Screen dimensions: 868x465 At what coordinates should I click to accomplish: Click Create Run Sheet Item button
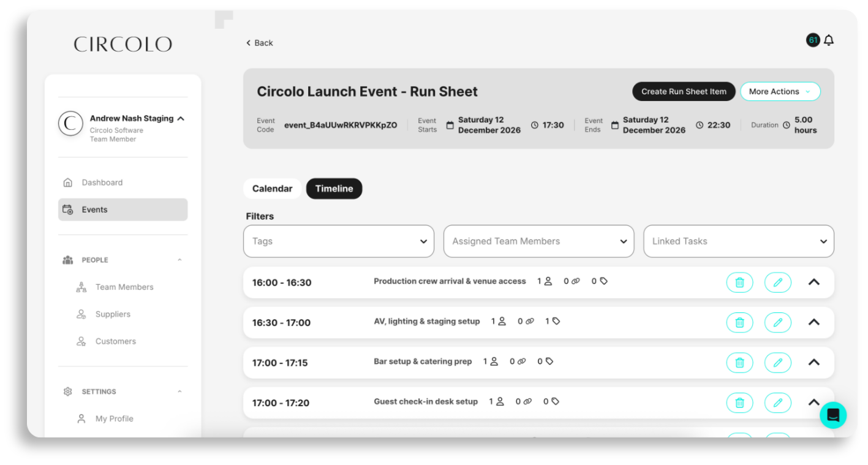pyautogui.click(x=683, y=91)
